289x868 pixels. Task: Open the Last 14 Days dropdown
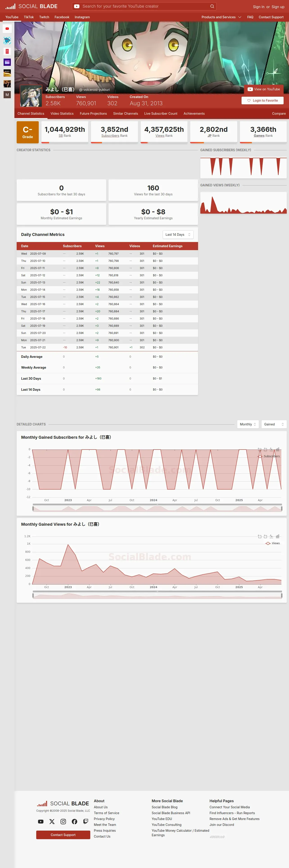[178, 235]
